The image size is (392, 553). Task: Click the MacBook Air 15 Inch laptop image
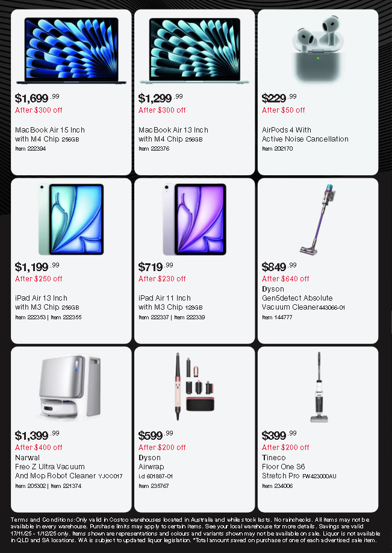point(72,50)
